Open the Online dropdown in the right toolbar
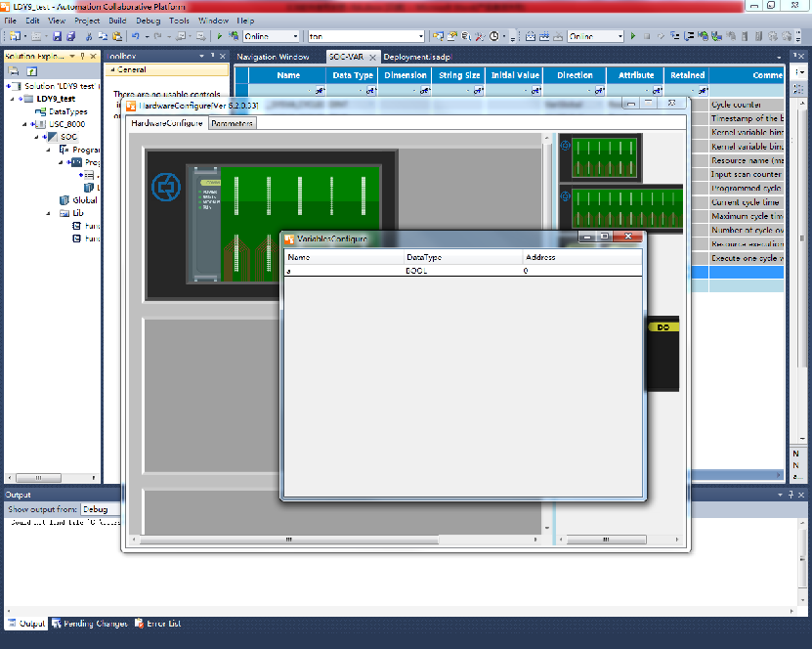The width and height of the screenshot is (812, 649). pos(619,36)
